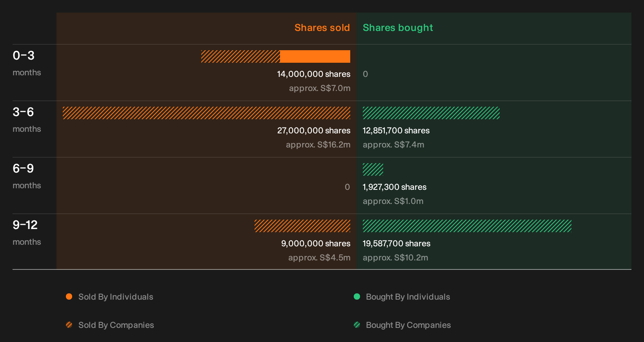Click the 'approx. S$7.0m' amount
This screenshot has height=342, width=644.
click(x=320, y=88)
